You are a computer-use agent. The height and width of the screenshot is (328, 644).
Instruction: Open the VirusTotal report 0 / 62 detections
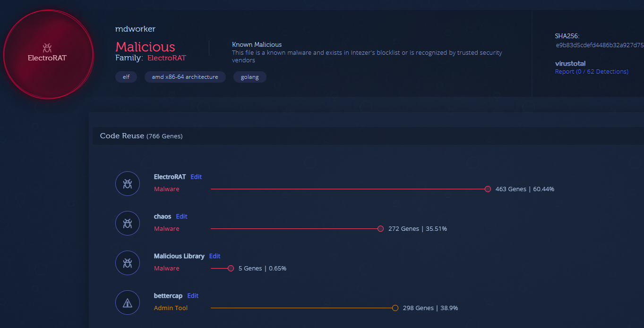click(x=592, y=72)
